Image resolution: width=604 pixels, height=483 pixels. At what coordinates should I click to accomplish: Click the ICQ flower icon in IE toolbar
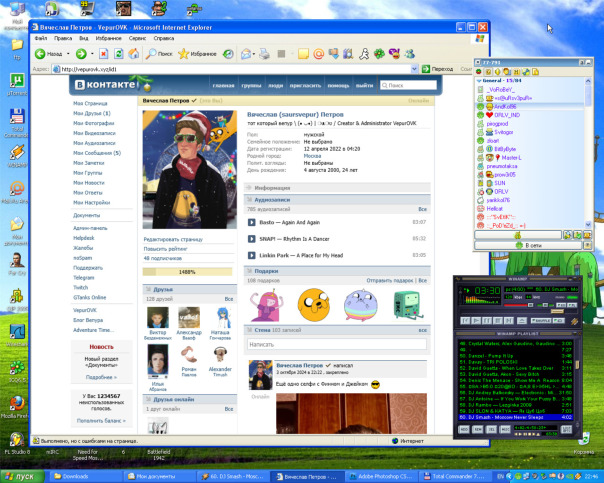pos(379,54)
